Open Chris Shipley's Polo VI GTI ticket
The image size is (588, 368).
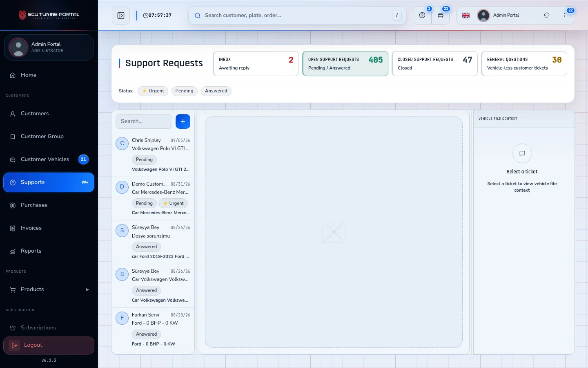click(153, 155)
